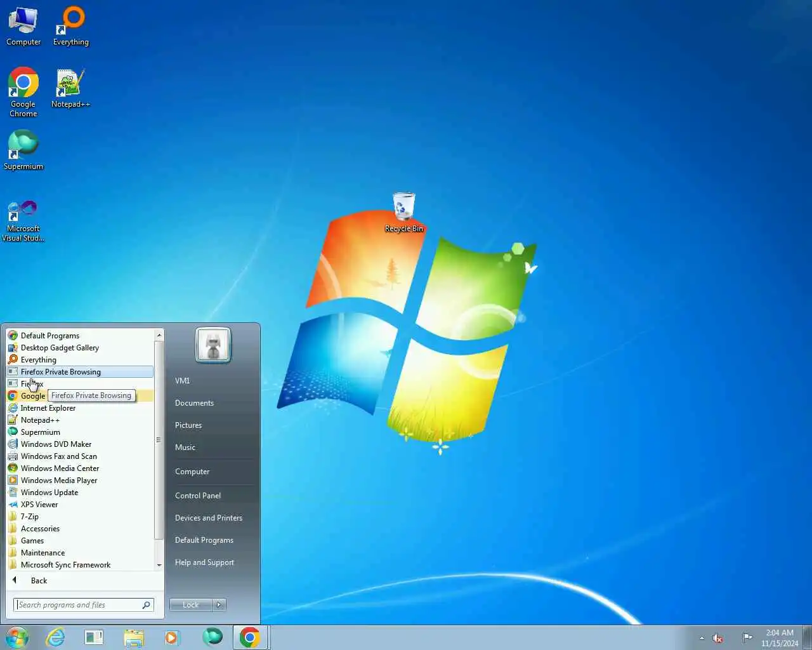Open Windows Explorer folder on taskbar
The height and width of the screenshot is (650, 812).
click(x=133, y=637)
